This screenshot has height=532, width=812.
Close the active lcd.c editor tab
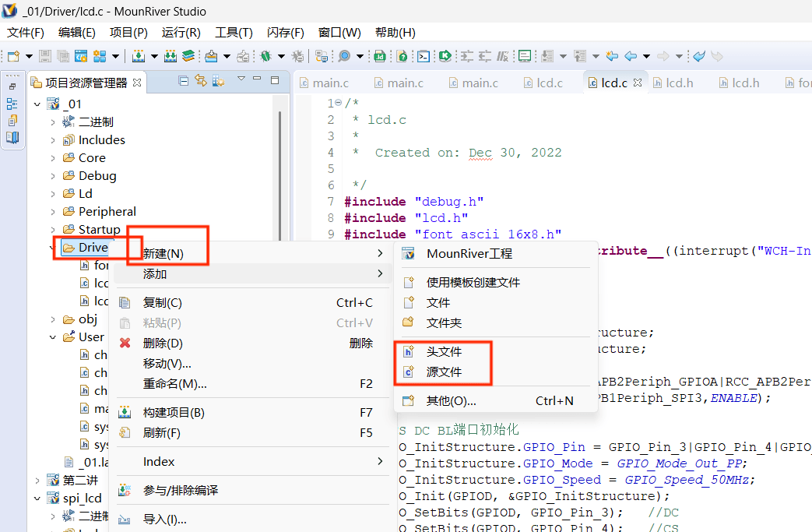pos(635,83)
